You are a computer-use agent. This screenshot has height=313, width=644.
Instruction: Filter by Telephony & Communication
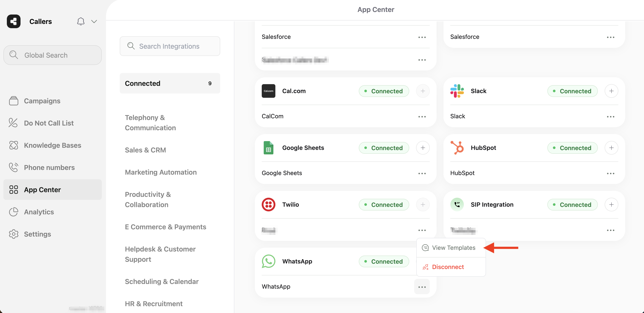(150, 123)
